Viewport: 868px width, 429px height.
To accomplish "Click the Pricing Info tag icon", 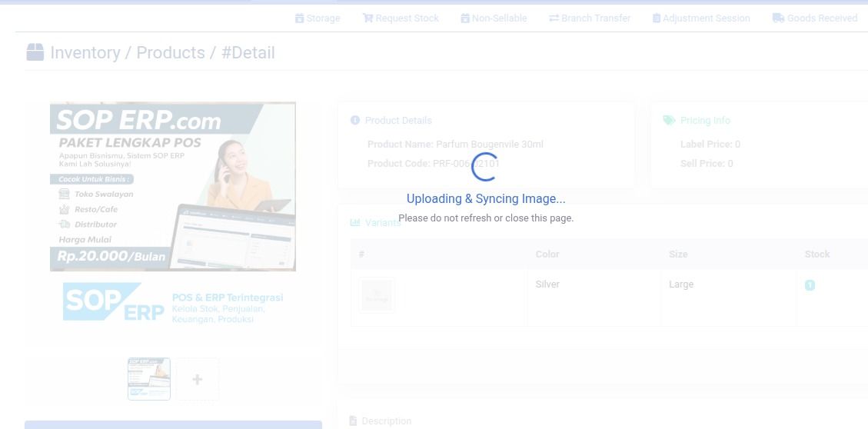I will 669,120.
